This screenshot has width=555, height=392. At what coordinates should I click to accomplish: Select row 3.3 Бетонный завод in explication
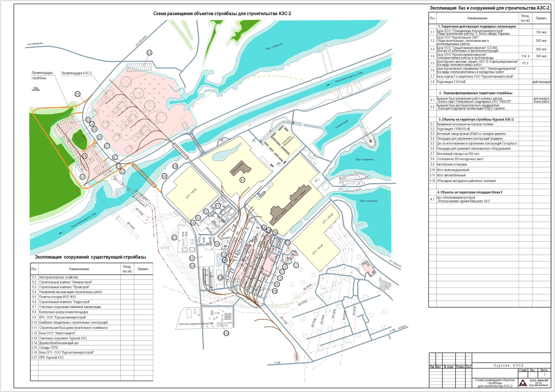471,134
